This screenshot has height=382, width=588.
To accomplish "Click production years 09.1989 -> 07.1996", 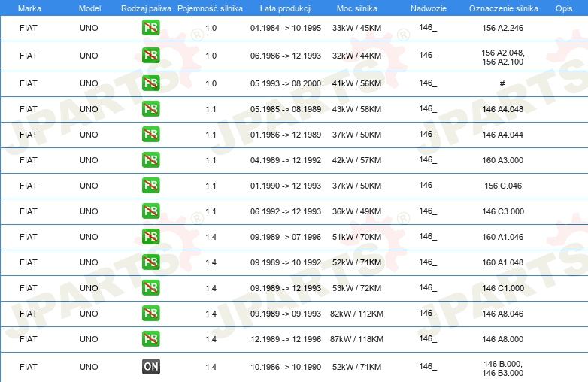I will click(x=286, y=237).
